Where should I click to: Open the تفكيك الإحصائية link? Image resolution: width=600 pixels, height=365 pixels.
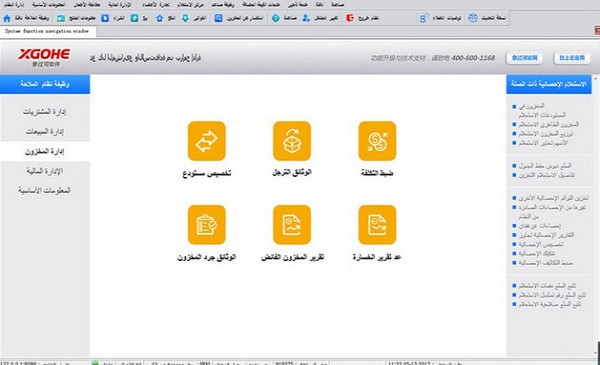click(x=537, y=254)
